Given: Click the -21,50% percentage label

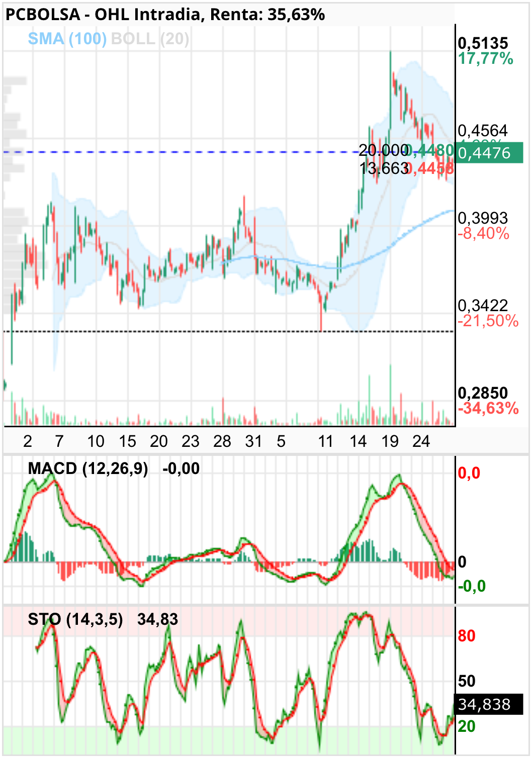Looking at the screenshot, I should 488,321.
